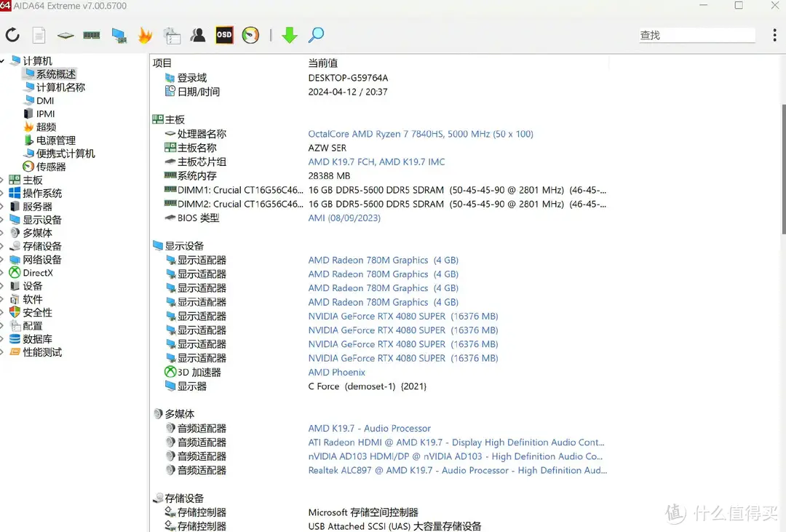Click the user silhouette toolbar icon
This screenshot has width=786, height=532.
[198, 35]
